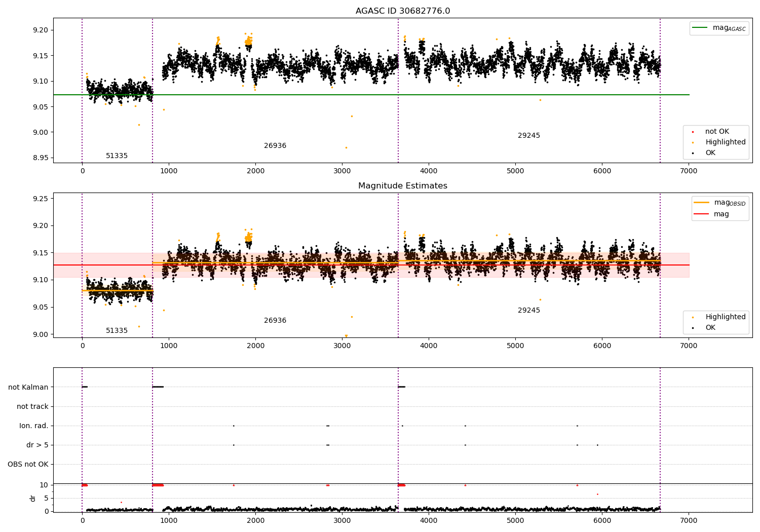The height and width of the screenshot is (532, 760).
Task: Click 'Highlighted' legend entry in the Magnitude Estimates plot
Action: [x=719, y=317]
